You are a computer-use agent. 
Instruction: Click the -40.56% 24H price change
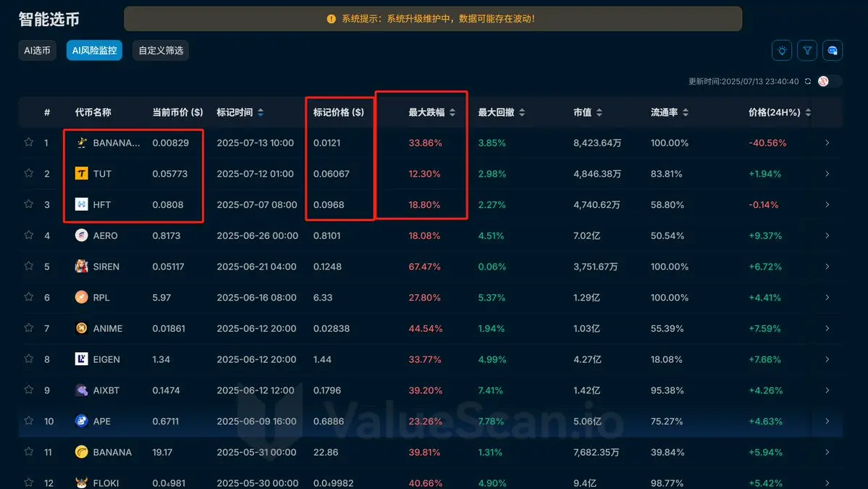click(x=767, y=143)
